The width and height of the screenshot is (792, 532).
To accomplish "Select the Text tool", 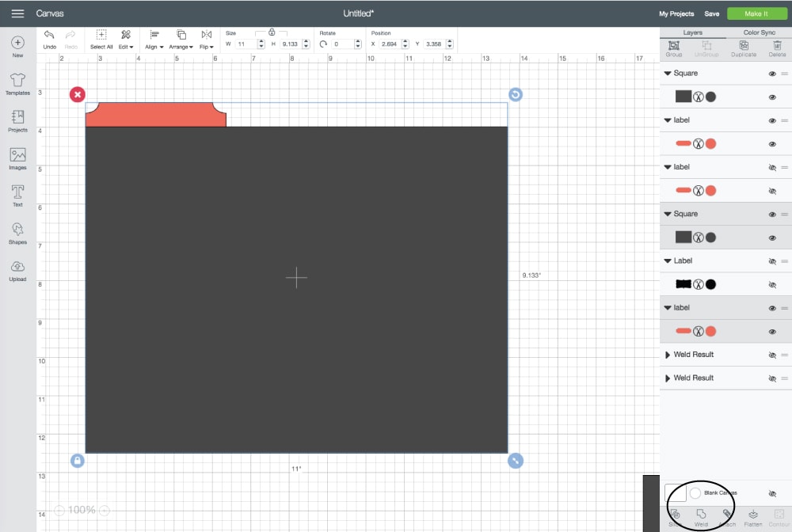I will pyautogui.click(x=17, y=195).
